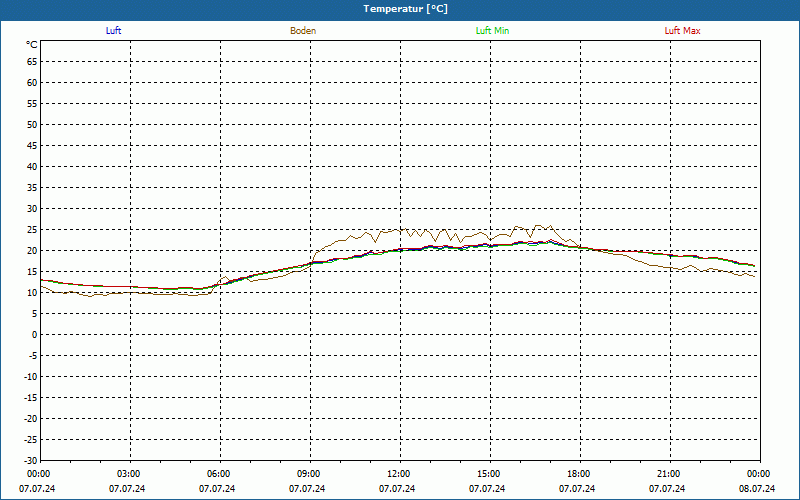
Task: Click the -20 value on the y-axis
Action: [31, 418]
